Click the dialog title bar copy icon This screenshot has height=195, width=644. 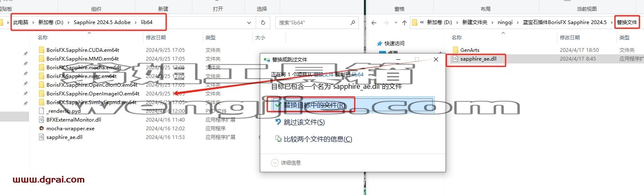[x=267, y=60]
